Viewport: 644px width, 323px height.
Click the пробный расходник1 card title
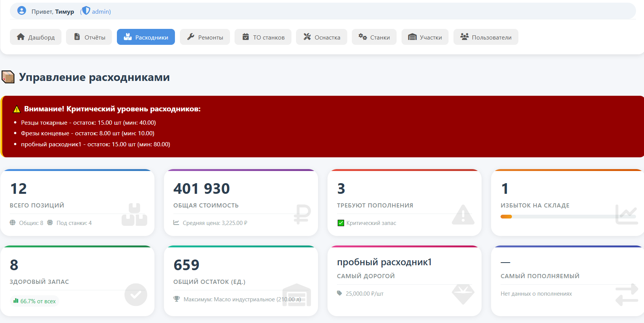pyautogui.click(x=384, y=262)
